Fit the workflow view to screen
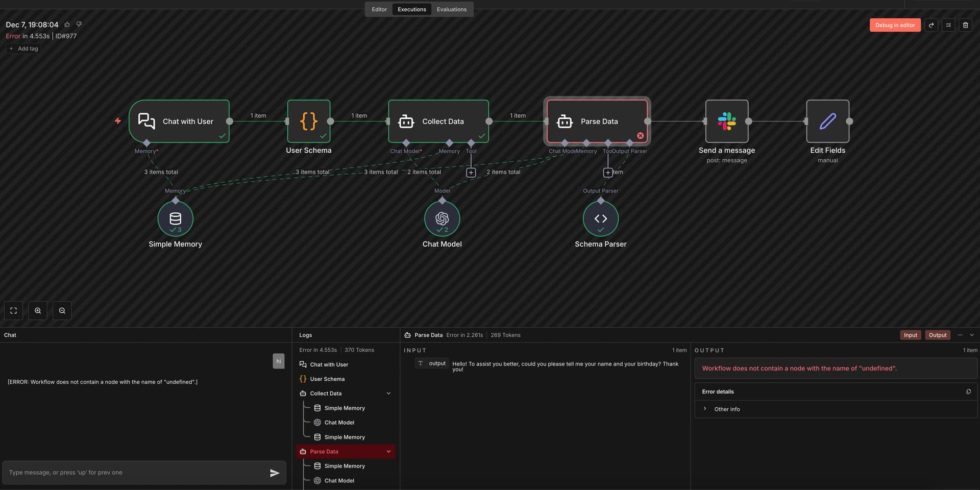 (14, 310)
